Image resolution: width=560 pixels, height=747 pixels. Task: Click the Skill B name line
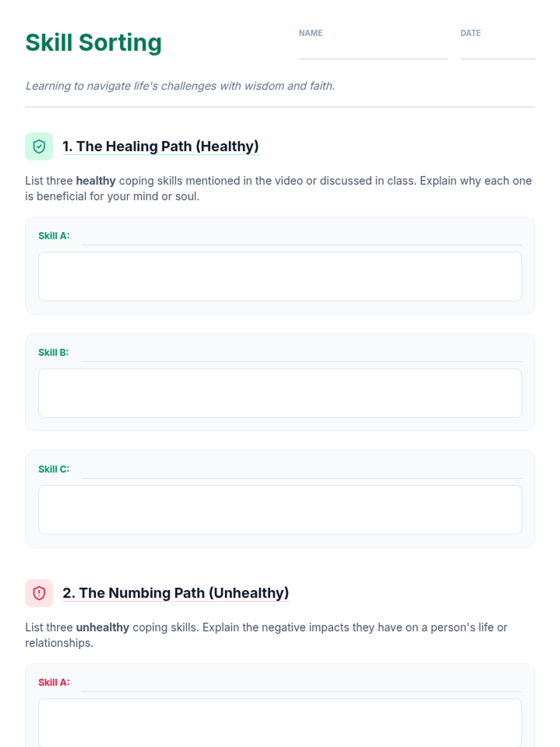coord(301,355)
